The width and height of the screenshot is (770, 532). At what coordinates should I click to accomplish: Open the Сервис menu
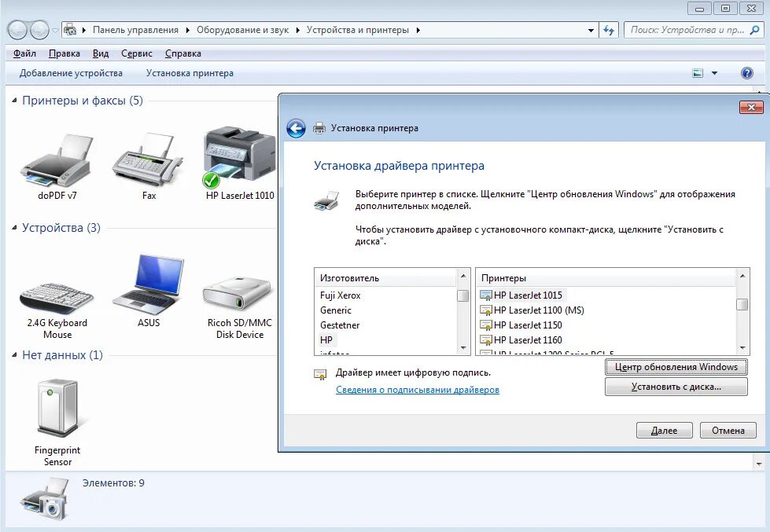tap(137, 53)
